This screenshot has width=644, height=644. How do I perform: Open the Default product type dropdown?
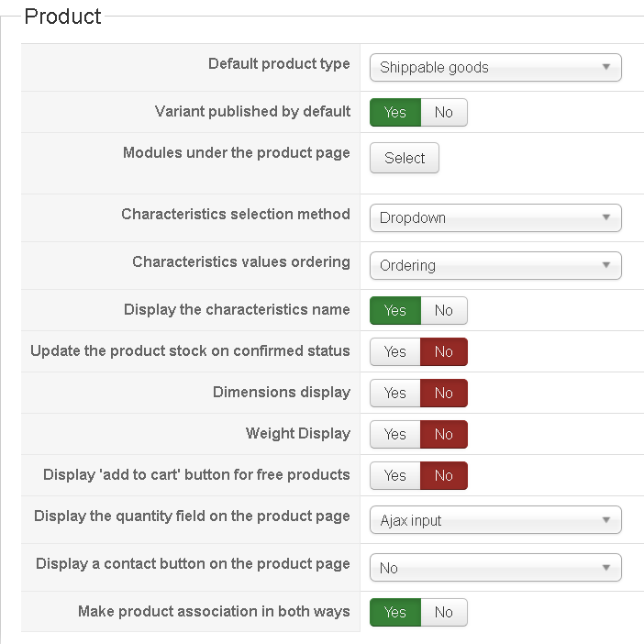495,67
